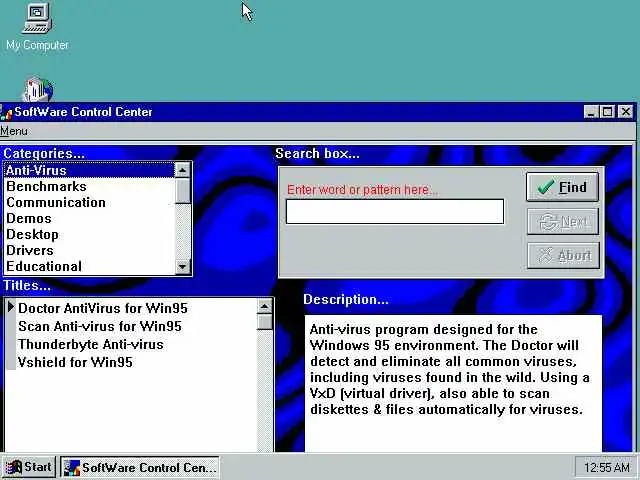The height and width of the screenshot is (480, 640).
Task: Select the Anti-Virus category
Action: (89, 170)
